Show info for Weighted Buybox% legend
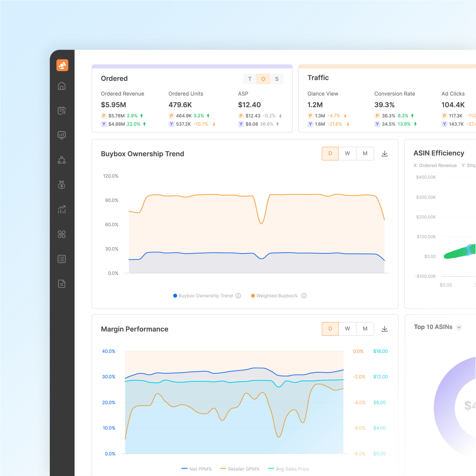Screen dimensions: 476x476 coord(304,296)
